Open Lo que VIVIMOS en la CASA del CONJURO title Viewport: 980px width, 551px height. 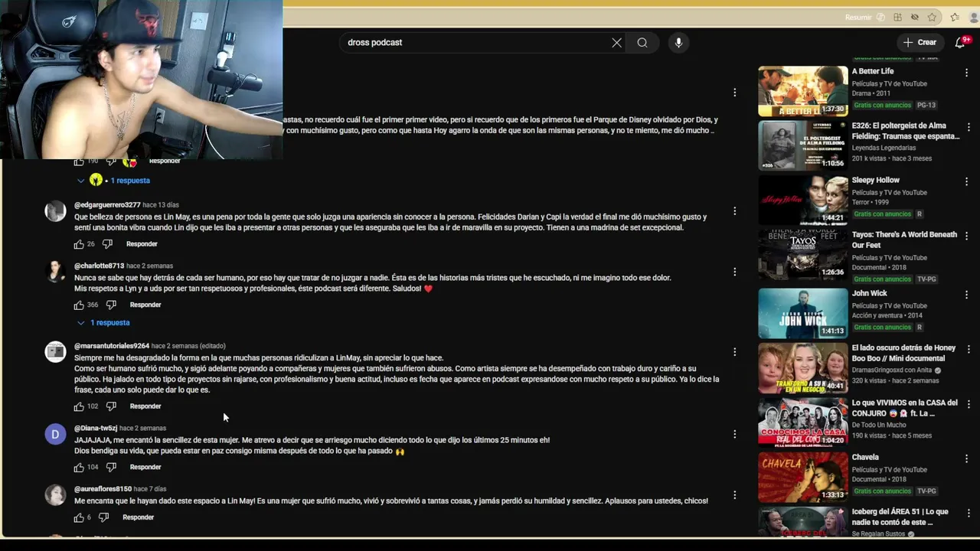point(905,408)
